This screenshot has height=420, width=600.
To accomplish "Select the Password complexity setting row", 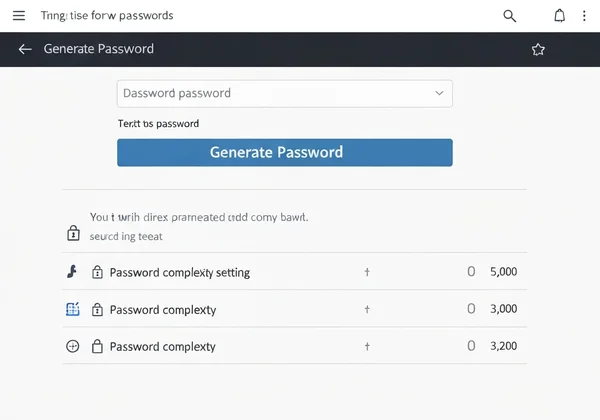I will pos(180,272).
